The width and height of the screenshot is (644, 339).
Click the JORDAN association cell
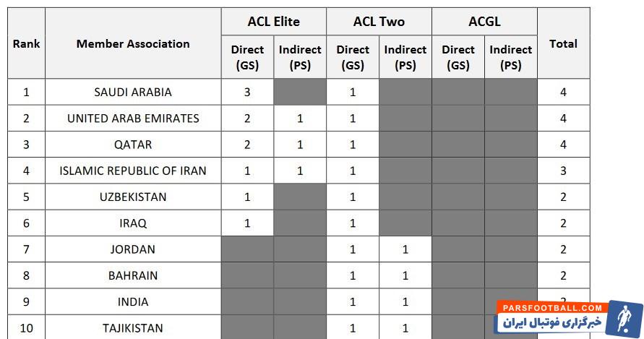[133, 249]
